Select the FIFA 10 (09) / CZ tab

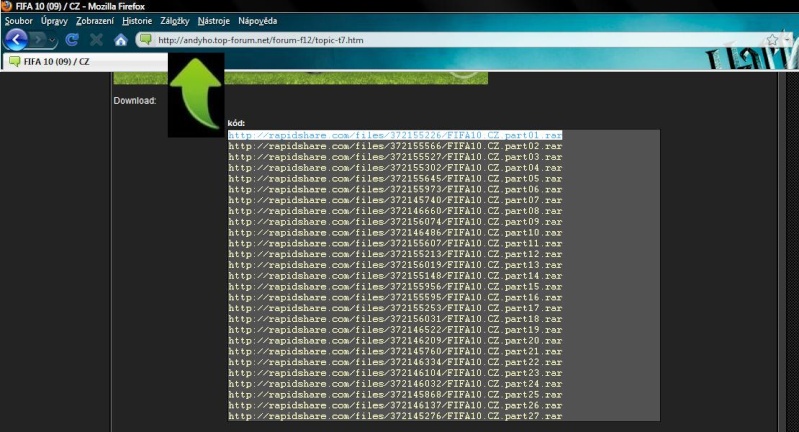[x=85, y=62]
